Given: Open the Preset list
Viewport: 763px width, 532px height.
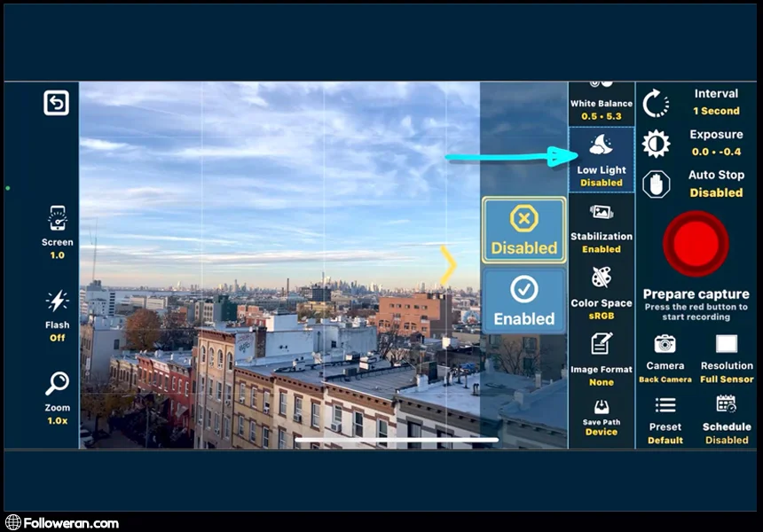Looking at the screenshot, I should coord(665,405).
